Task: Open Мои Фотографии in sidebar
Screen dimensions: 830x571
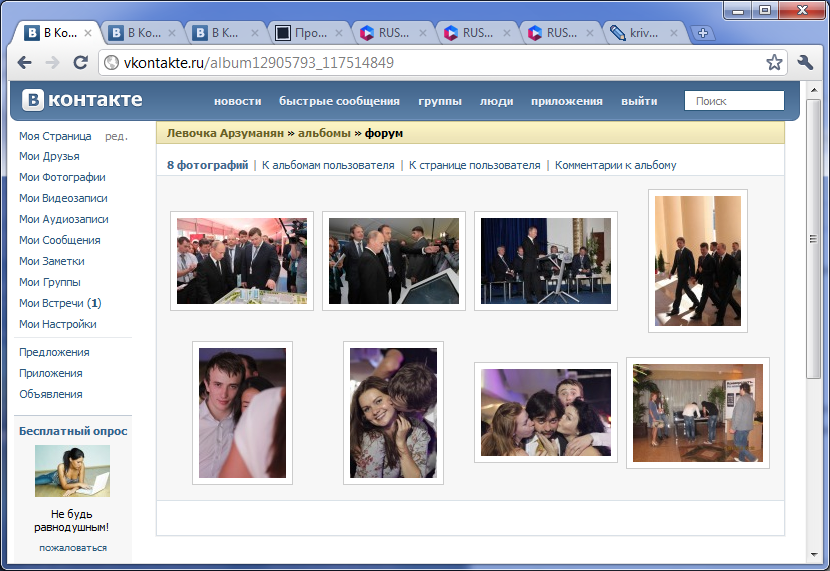Action: point(62,177)
